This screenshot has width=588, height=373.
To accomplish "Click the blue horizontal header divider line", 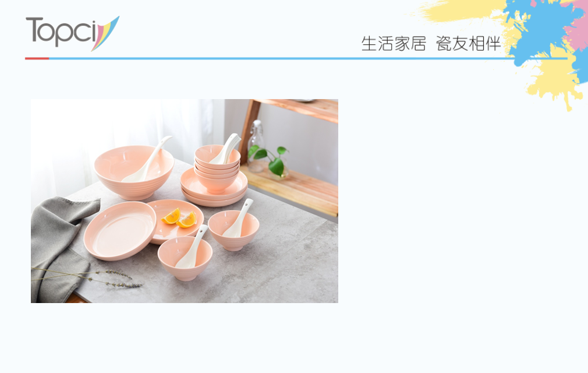I will [x=307, y=58].
